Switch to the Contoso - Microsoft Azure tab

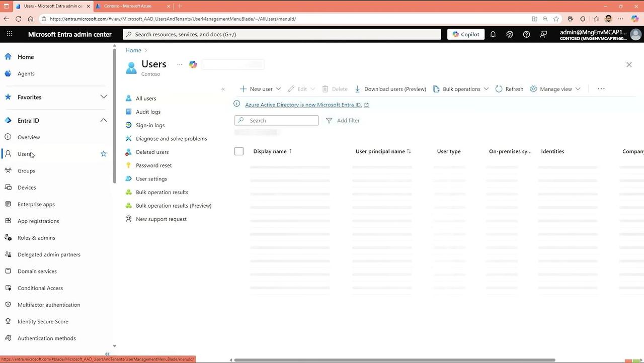133,6
